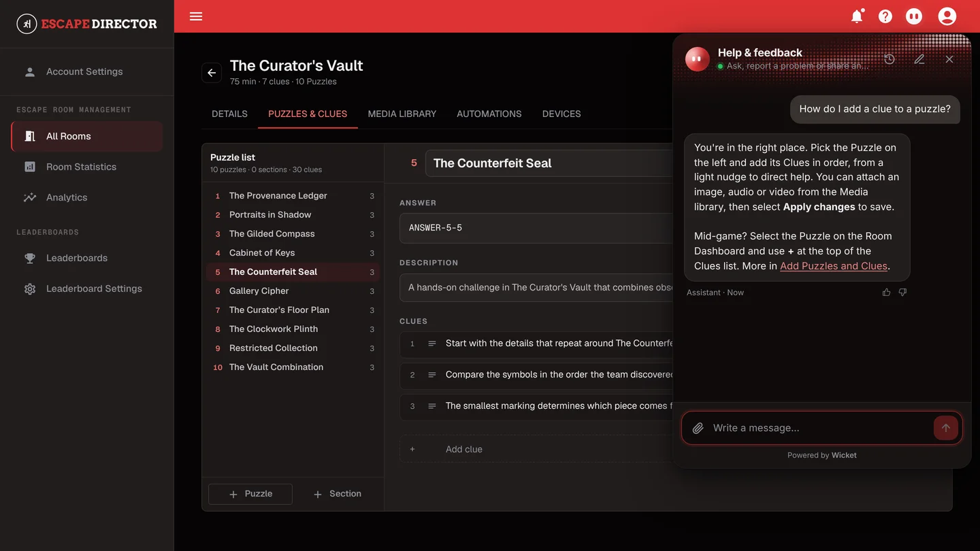This screenshot has height=551, width=980.
Task: Open the hamburger menu in top bar
Action: [196, 16]
